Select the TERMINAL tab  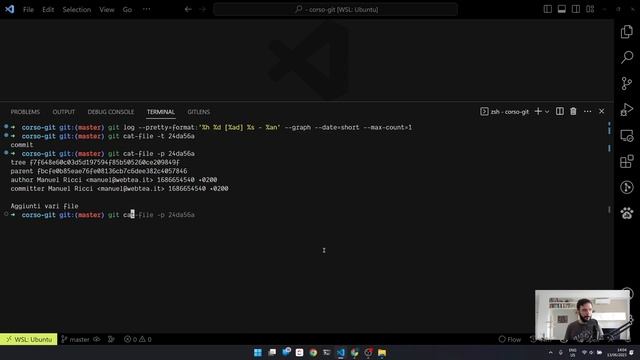coord(161,112)
